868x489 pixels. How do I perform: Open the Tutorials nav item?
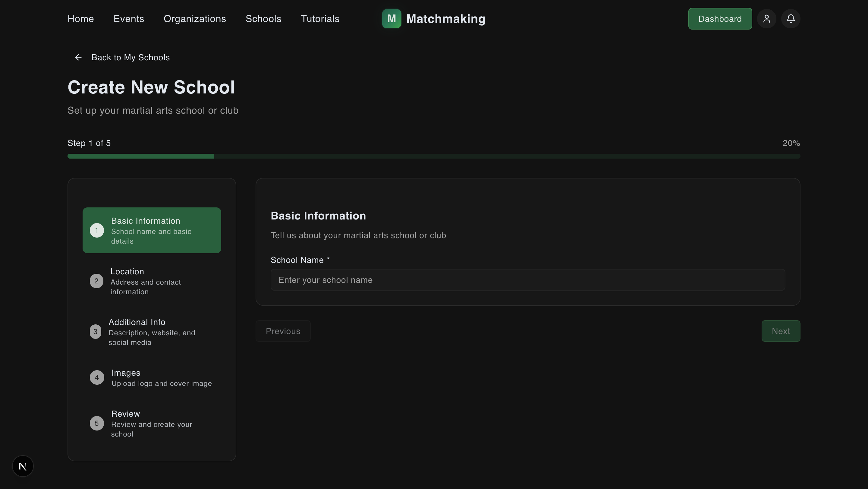pyautogui.click(x=320, y=18)
